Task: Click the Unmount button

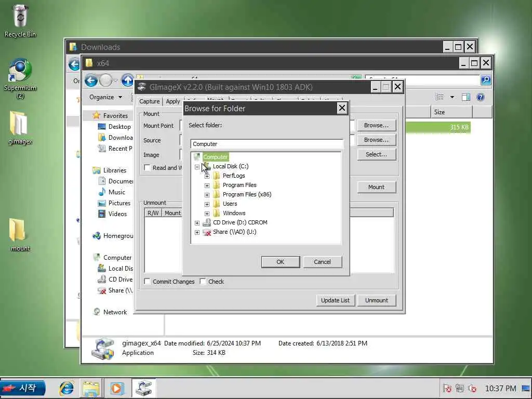Action: click(x=376, y=301)
